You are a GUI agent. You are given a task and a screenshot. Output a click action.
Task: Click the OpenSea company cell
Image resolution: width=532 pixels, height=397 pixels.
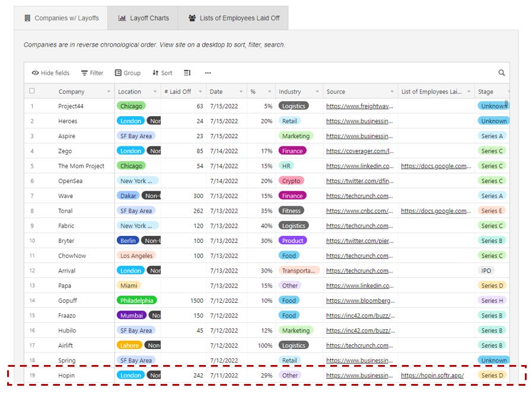[x=70, y=181]
